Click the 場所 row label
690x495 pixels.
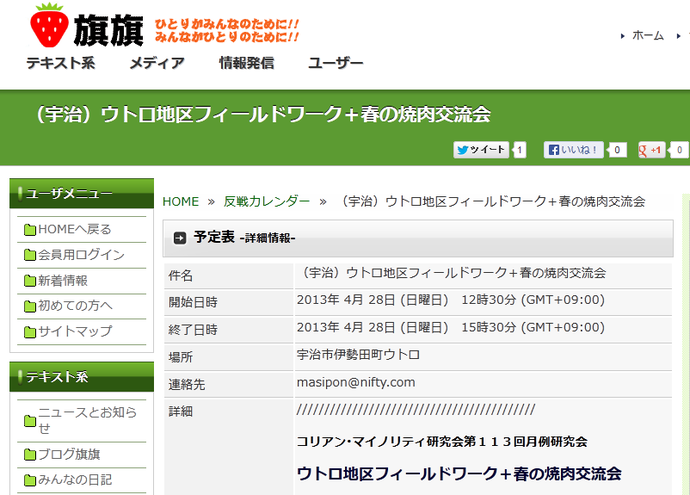(181, 357)
